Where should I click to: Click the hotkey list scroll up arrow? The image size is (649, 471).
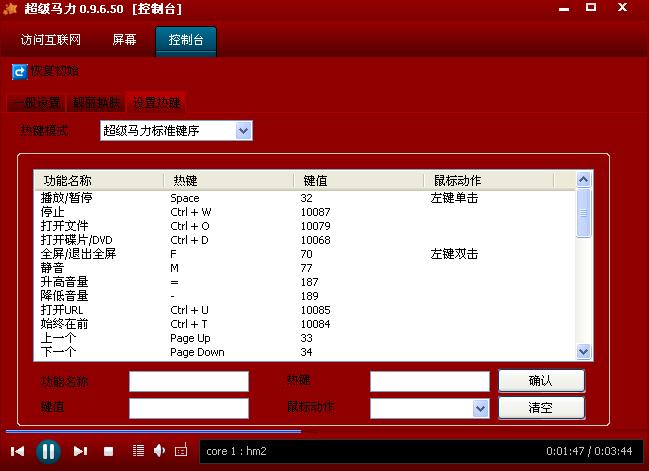click(584, 180)
